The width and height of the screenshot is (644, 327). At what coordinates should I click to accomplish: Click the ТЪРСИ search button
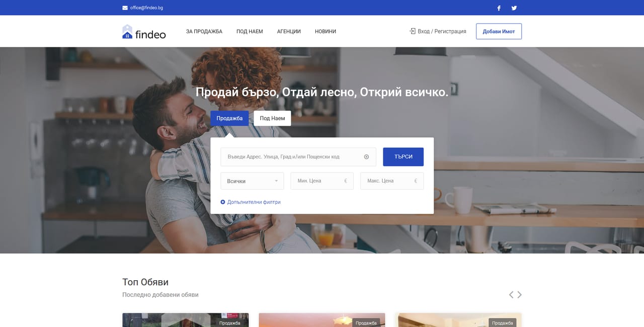click(x=403, y=157)
